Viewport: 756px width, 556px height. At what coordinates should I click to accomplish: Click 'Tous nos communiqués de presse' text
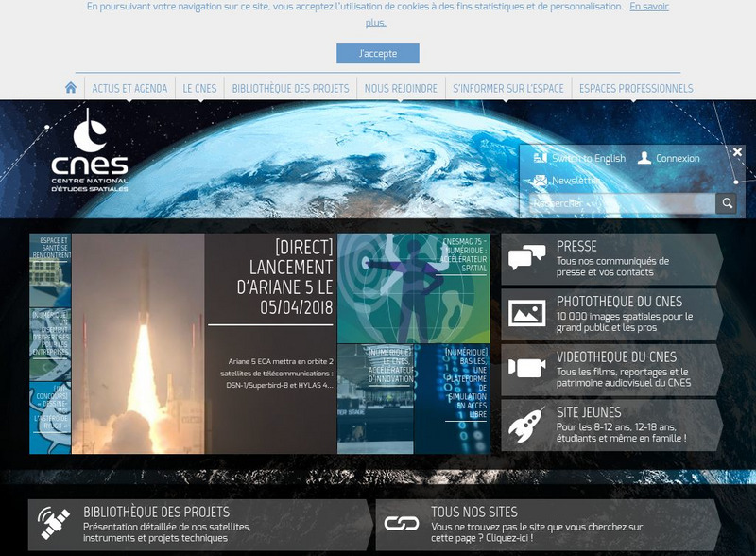(x=612, y=267)
